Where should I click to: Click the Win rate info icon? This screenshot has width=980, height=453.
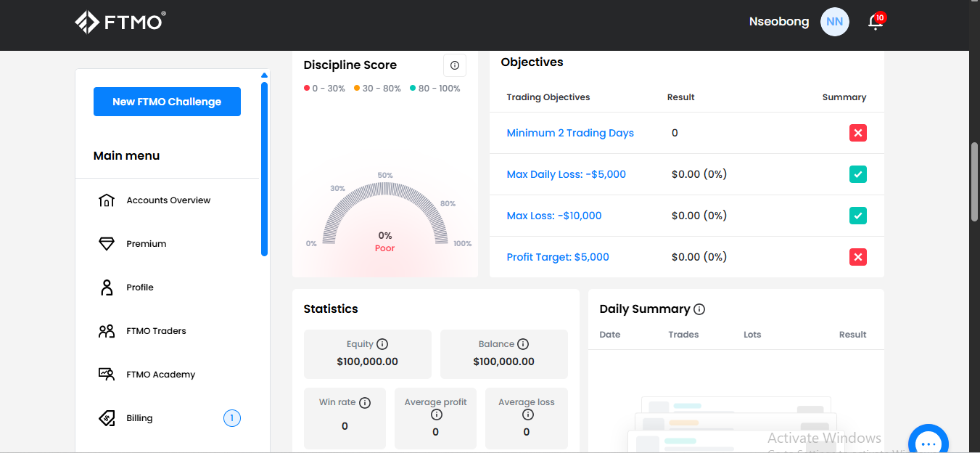[x=365, y=402]
